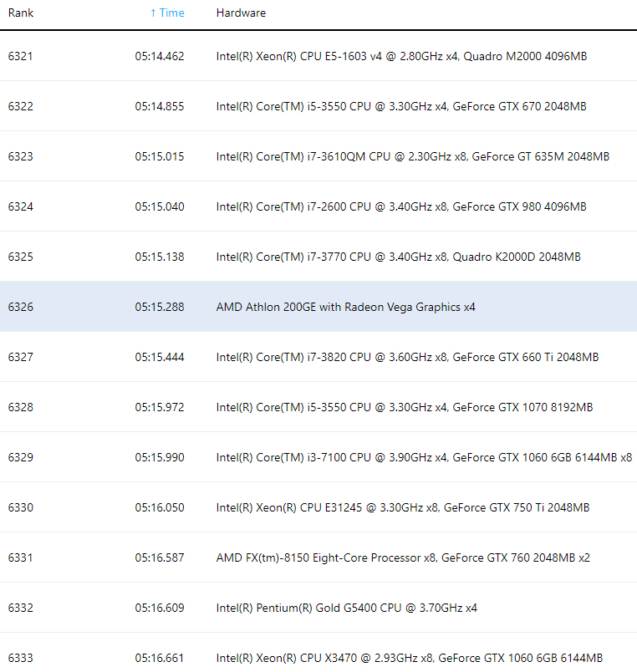Click rank number 6322
The image size is (637, 672).
point(21,106)
